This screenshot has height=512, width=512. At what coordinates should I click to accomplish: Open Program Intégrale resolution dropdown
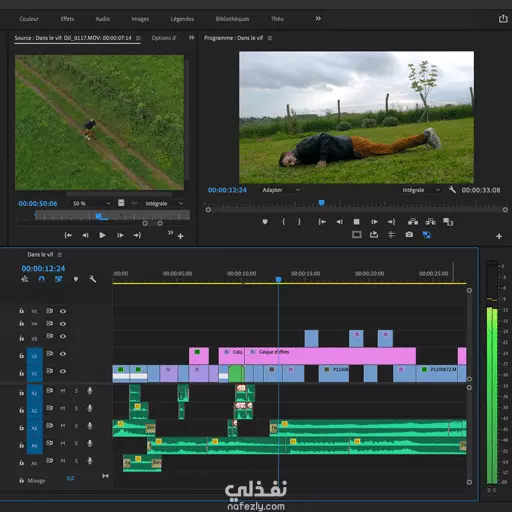(x=421, y=190)
